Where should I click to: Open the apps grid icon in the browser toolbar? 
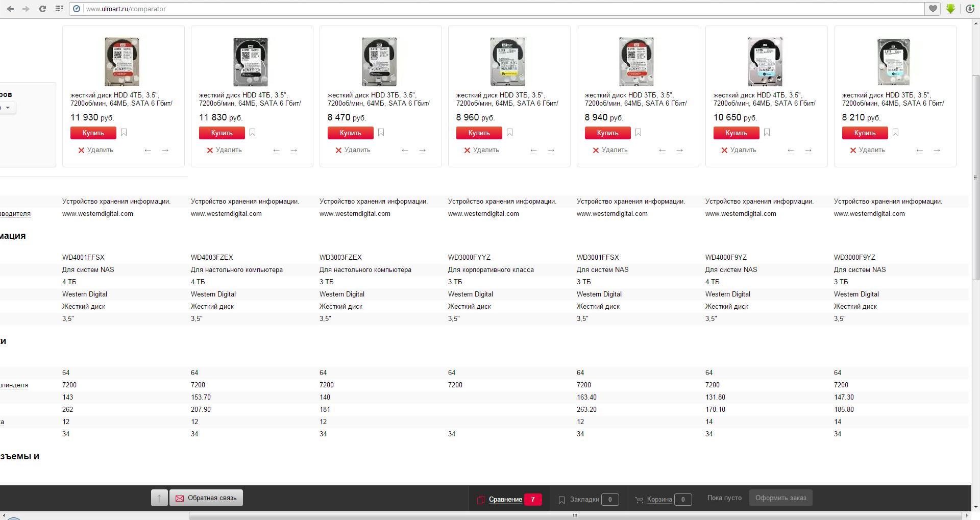(59, 9)
